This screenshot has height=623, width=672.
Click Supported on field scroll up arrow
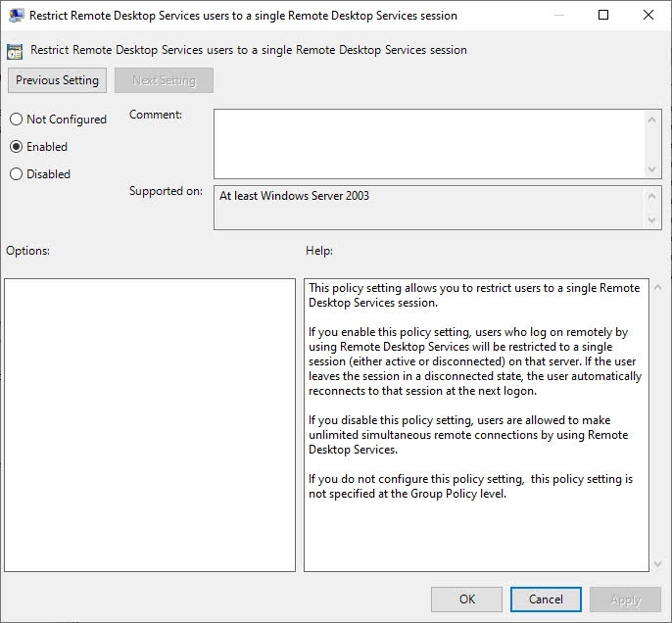[651, 196]
